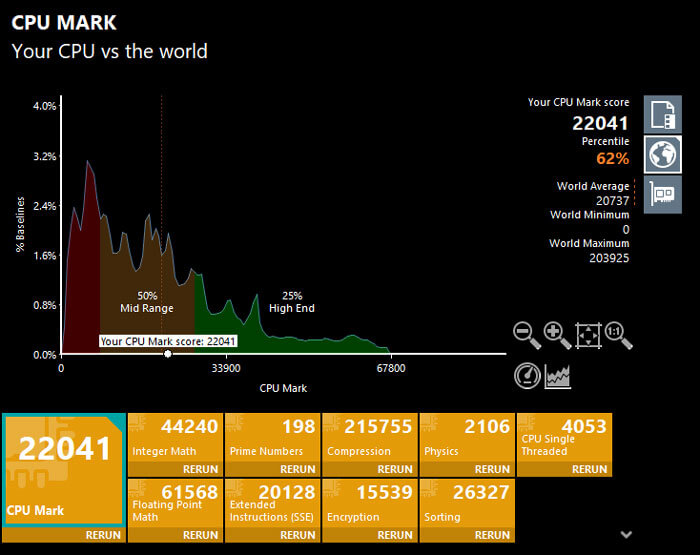700x555 pixels.
Task: Rerun the Prime Numbers test
Action: tap(298, 469)
